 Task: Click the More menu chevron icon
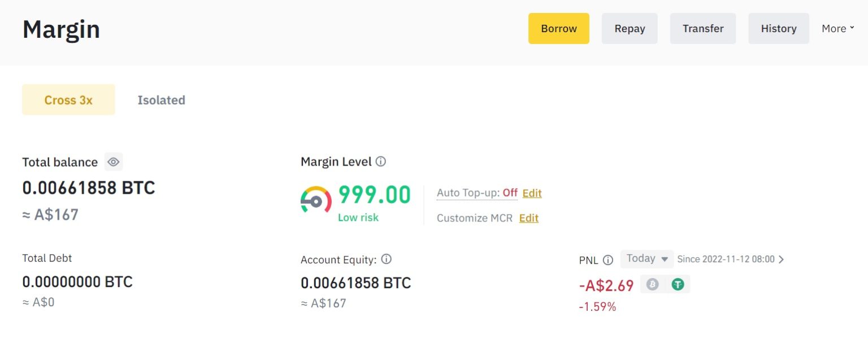(852, 27)
